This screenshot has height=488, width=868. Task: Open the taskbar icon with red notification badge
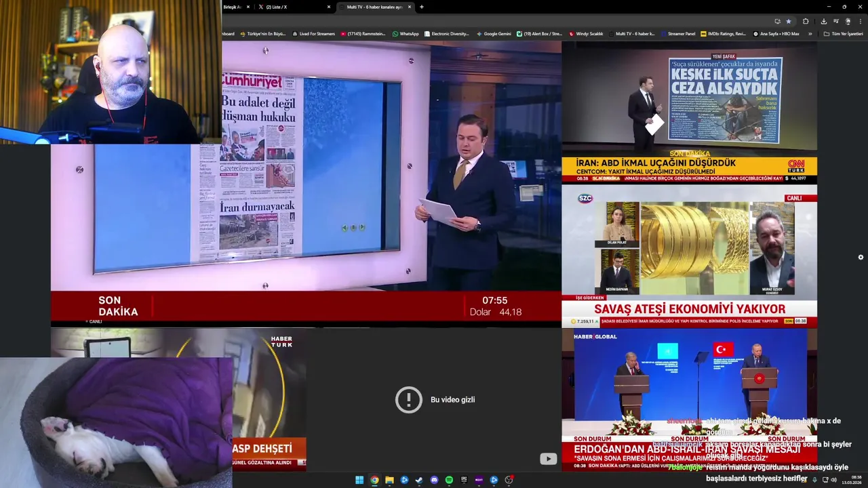coord(509,480)
